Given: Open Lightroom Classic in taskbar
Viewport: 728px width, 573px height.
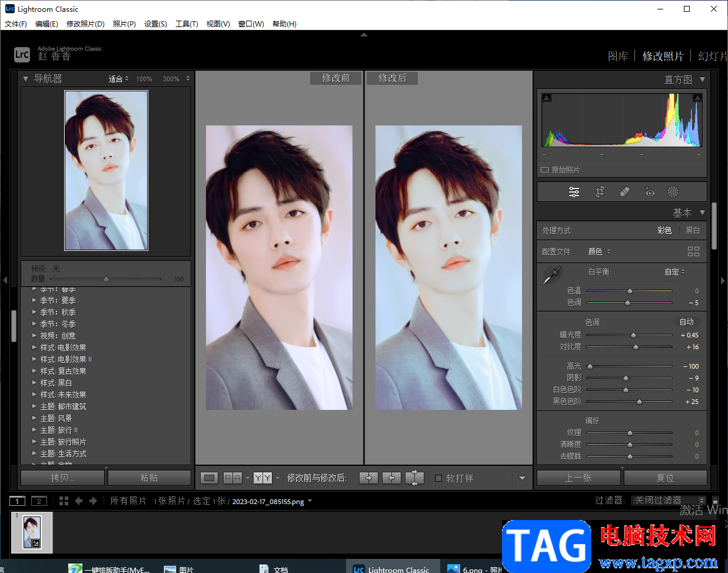Looking at the screenshot, I should coord(393,568).
